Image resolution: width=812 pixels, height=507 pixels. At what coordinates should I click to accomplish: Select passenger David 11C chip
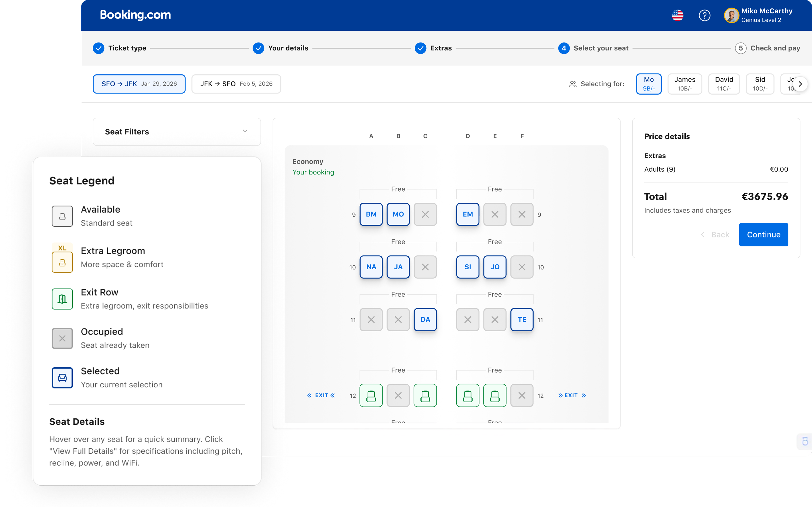tap(724, 84)
